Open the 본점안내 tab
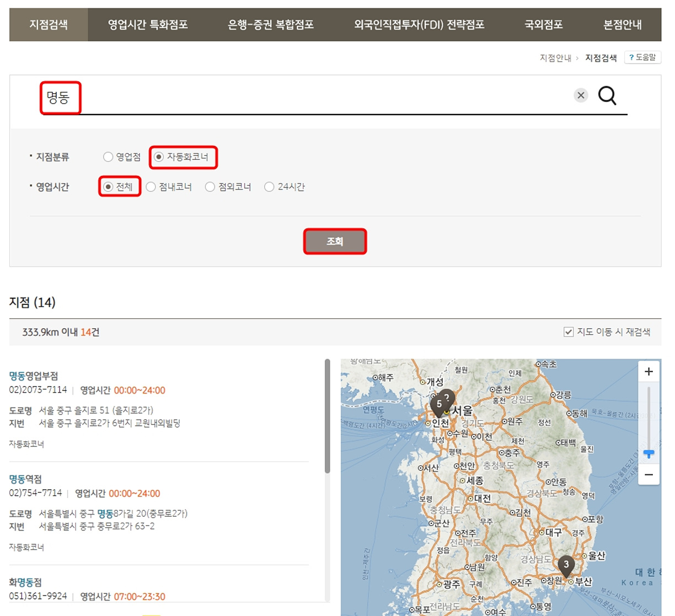Image resolution: width=675 pixels, height=616 pixels. click(x=623, y=25)
